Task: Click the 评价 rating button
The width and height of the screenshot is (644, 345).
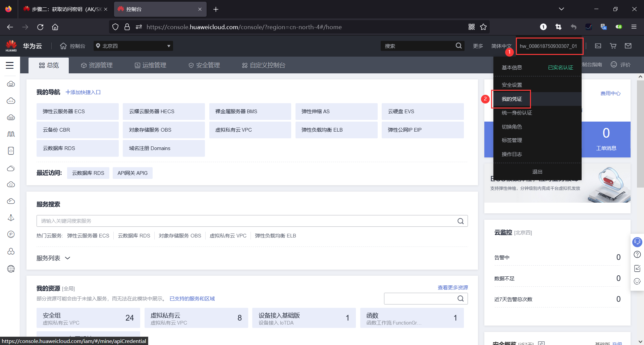Action: [621, 65]
